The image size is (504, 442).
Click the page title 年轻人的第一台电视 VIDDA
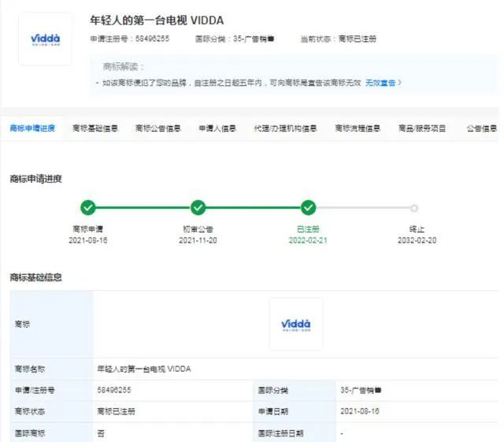157,20
